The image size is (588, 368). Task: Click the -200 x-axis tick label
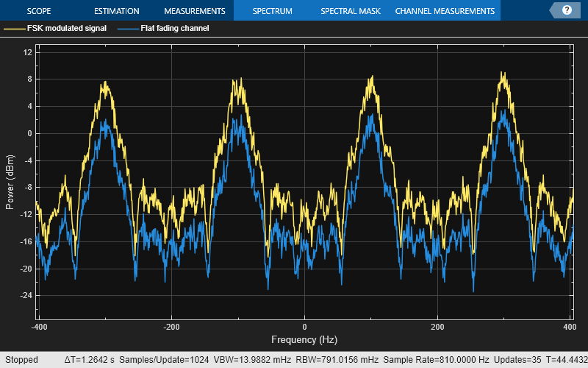(171, 327)
